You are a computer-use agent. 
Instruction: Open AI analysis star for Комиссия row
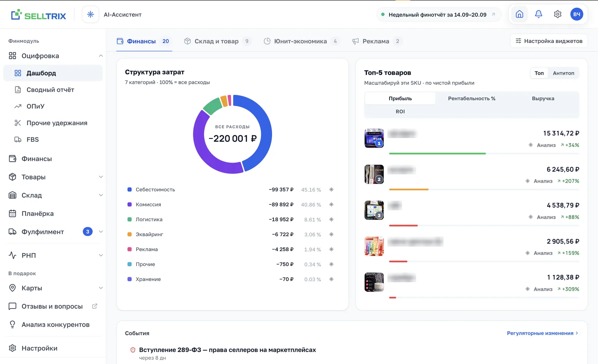click(331, 204)
